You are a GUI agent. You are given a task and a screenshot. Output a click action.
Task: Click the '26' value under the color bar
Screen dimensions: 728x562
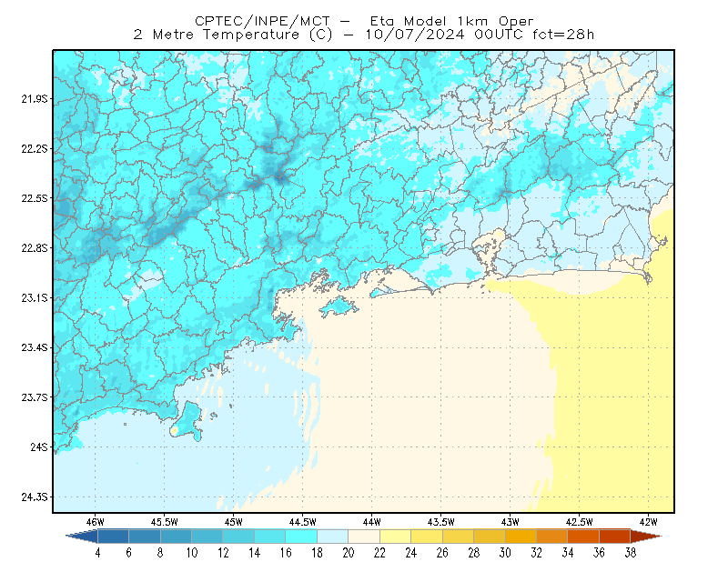(442, 553)
